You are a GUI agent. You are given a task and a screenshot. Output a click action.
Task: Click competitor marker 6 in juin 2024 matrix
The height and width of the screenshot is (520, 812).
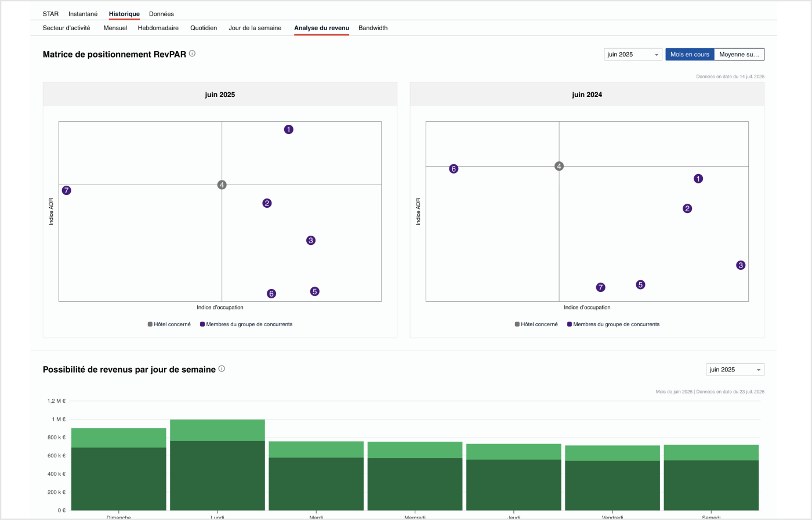tap(454, 169)
